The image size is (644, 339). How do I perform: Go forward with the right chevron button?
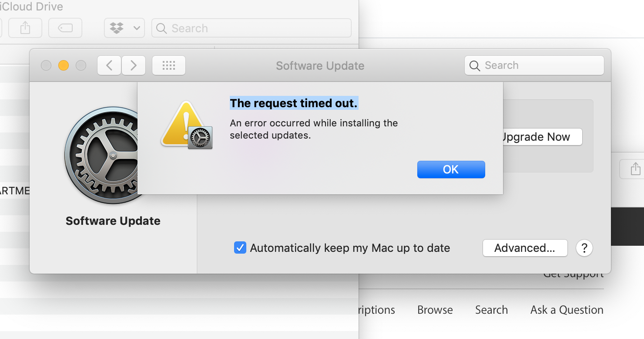(x=134, y=66)
